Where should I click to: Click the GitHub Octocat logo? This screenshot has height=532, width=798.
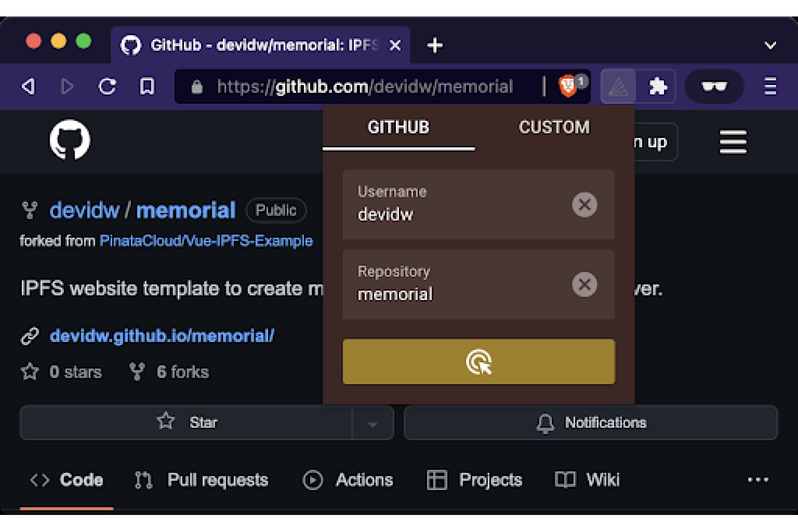[x=70, y=140]
